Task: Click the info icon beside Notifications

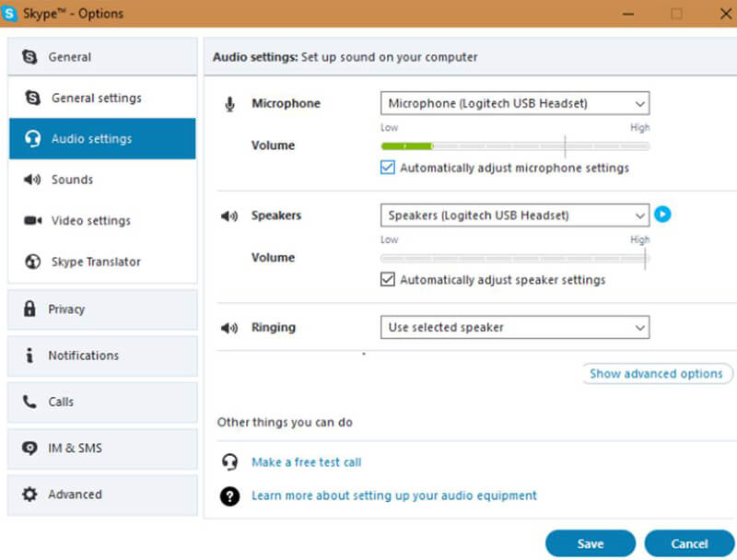Action: coord(29,356)
